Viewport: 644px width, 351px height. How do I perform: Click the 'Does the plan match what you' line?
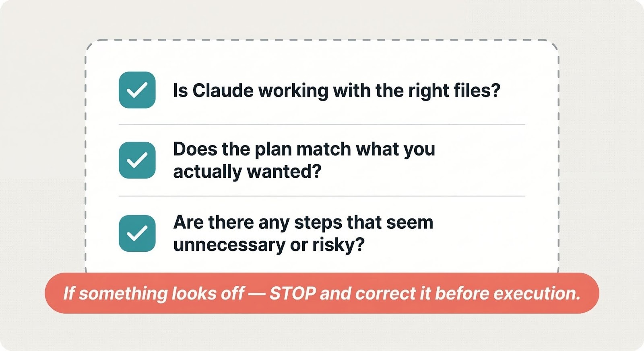304,149
